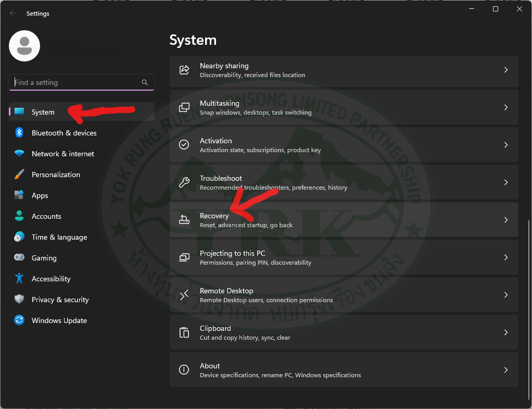Open Privacy & security settings

tap(82, 299)
